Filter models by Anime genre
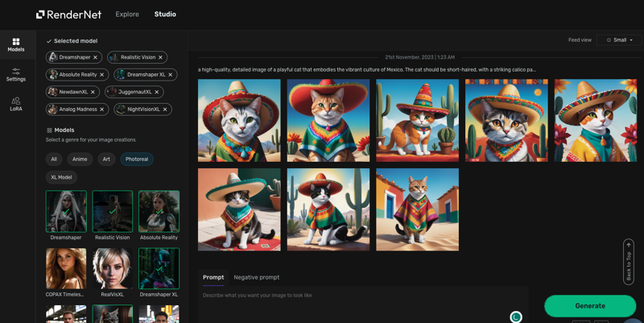This screenshot has width=644, height=323. point(80,159)
